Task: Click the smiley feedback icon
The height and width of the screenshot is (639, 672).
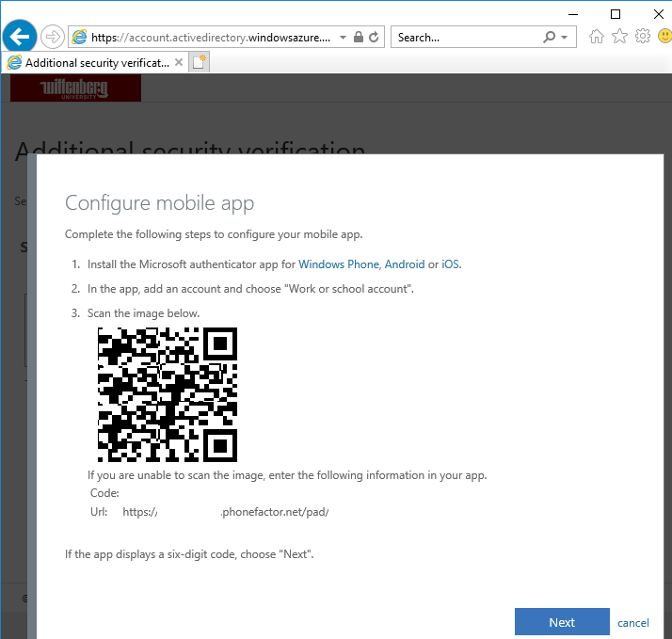Action: (664, 37)
